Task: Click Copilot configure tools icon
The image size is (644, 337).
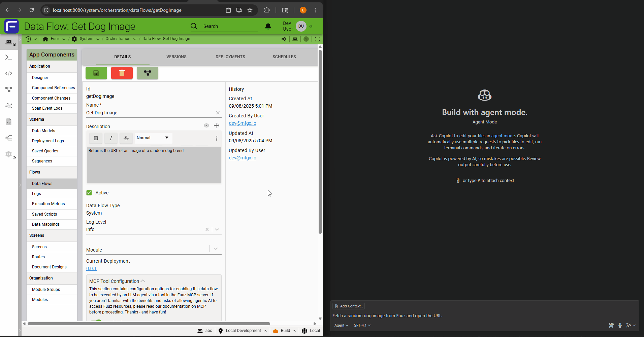Action: [x=611, y=325]
